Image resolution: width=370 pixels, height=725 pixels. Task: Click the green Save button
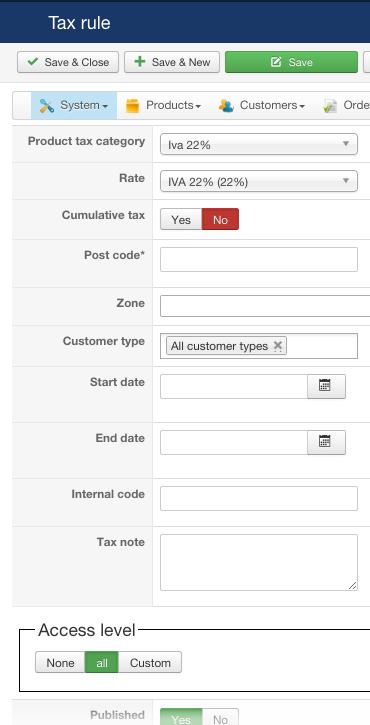(x=291, y=62)
